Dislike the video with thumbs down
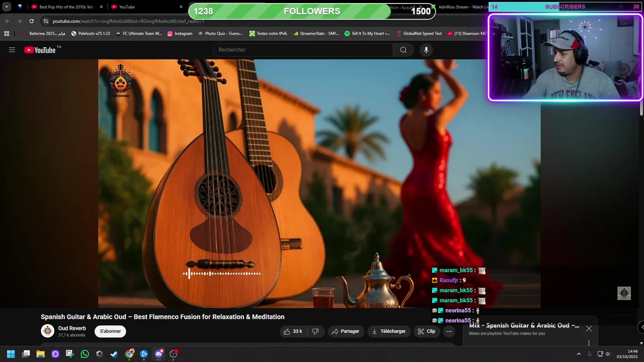Viewport: 644px width, 362px height. pyautogui.click(x=315, y=331)
